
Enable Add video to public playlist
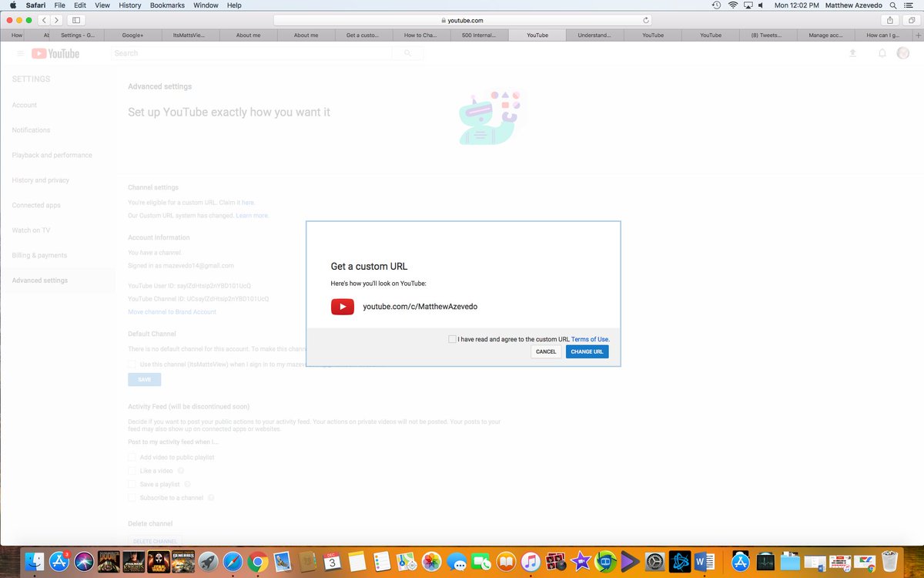click(x=132, y=458)
